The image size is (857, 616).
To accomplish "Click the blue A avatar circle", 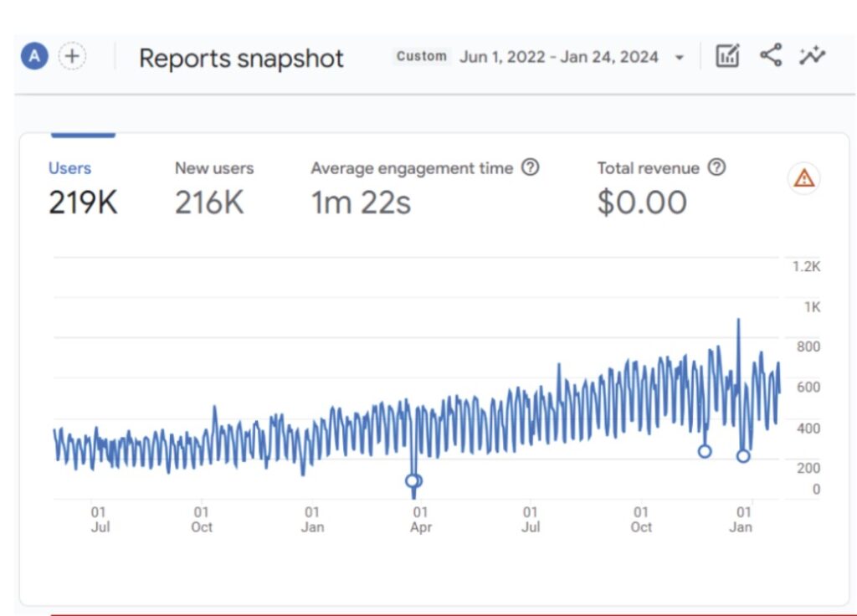I will [x=34, y=56].
